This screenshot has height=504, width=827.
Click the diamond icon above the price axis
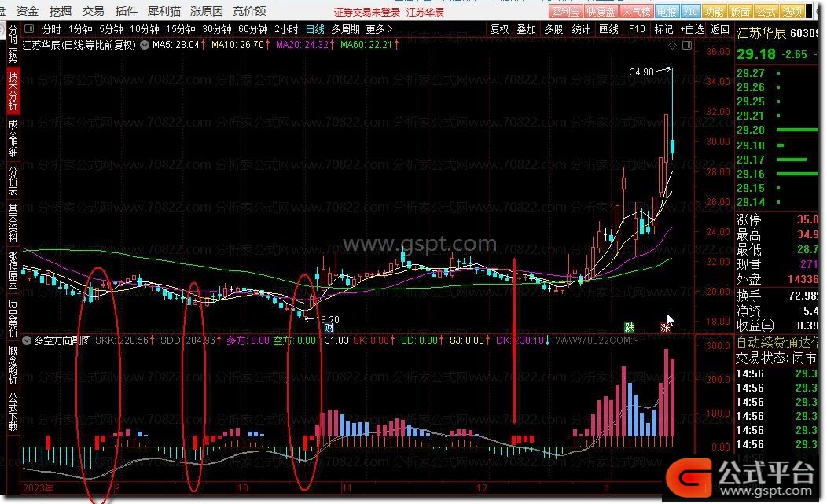(672, 46)
